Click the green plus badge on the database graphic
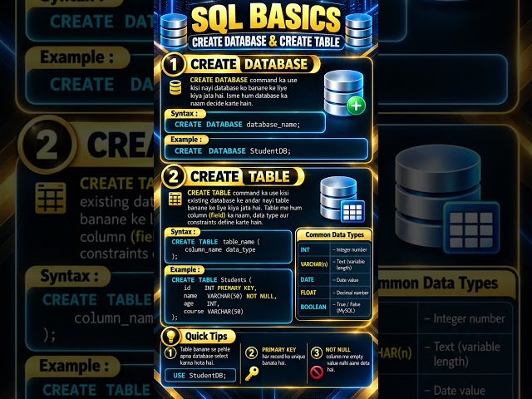The width and height of the screenshot is (532, 399). pyautogui.click(x=356, y=106)
